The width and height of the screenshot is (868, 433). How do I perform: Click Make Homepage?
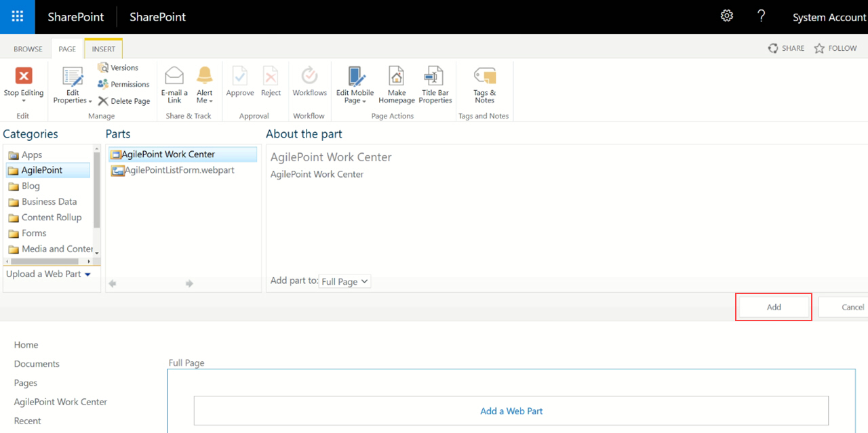pyautogui.click(x=397, y=85)
